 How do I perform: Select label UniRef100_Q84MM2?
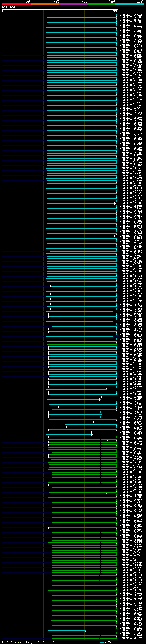point(131,55)
